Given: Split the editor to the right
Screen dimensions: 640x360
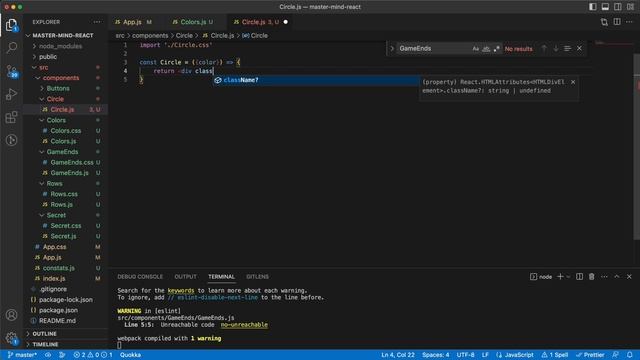Looking at the screenshot, I should coord(617,22).
